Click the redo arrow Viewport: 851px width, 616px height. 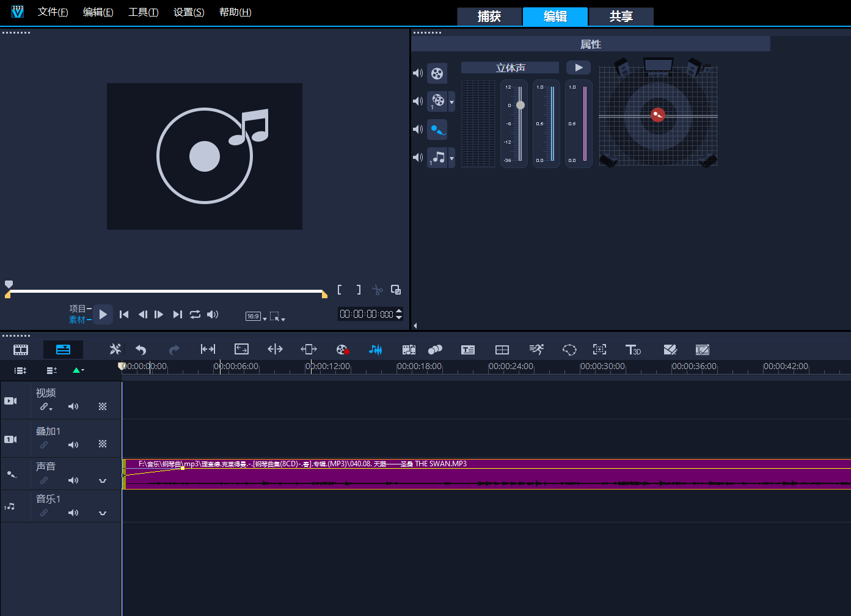[x=174, y=350]
